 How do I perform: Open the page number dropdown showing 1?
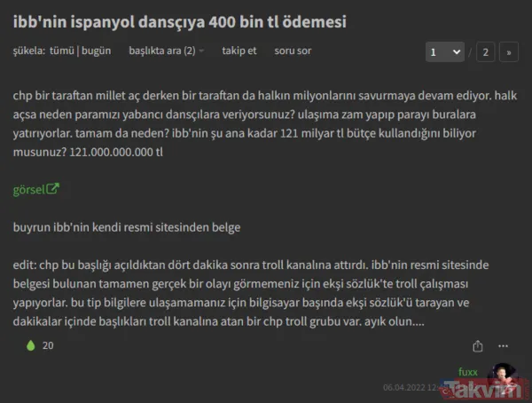click(x=445, y=52)
